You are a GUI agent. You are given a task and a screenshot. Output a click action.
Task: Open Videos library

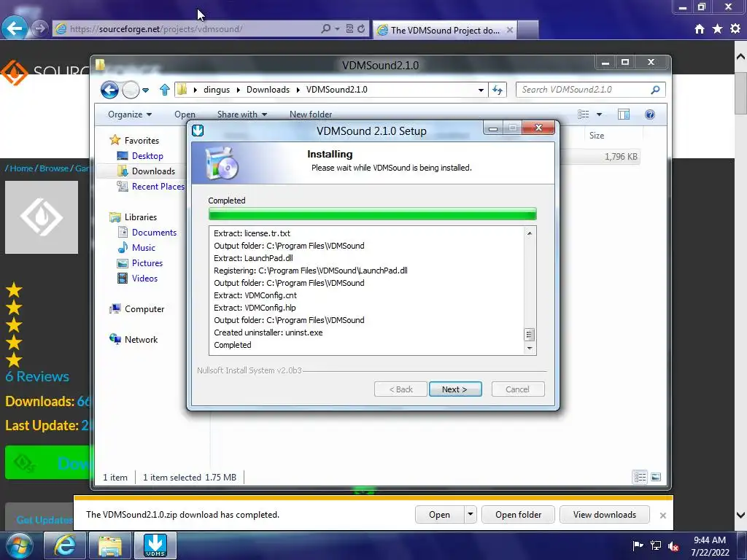(144, 278)
